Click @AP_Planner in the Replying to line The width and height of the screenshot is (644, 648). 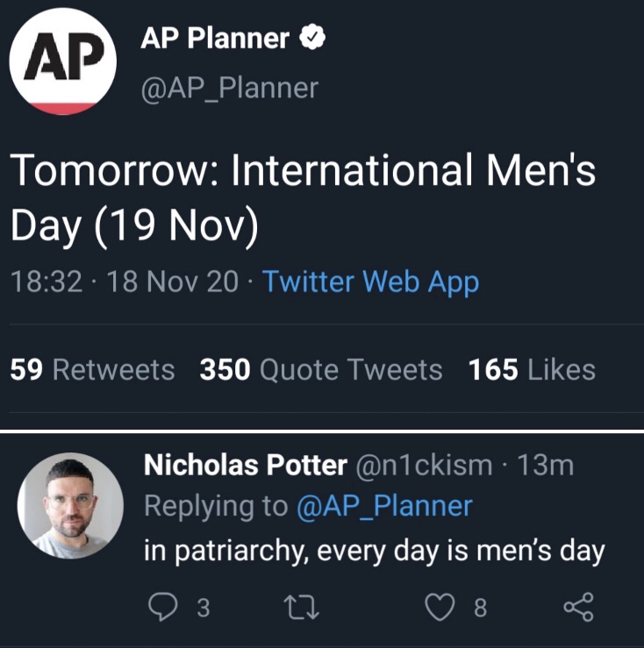click(x=384, y=506)
